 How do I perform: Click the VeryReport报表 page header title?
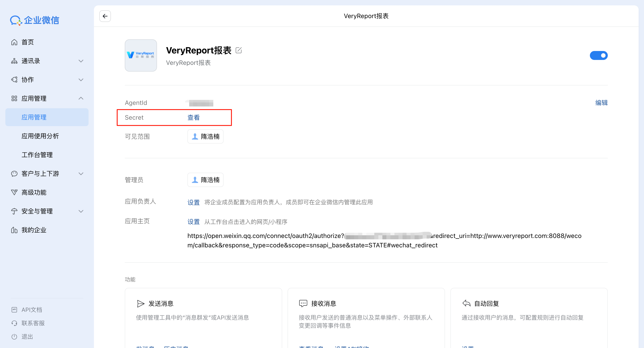[366, 16]
